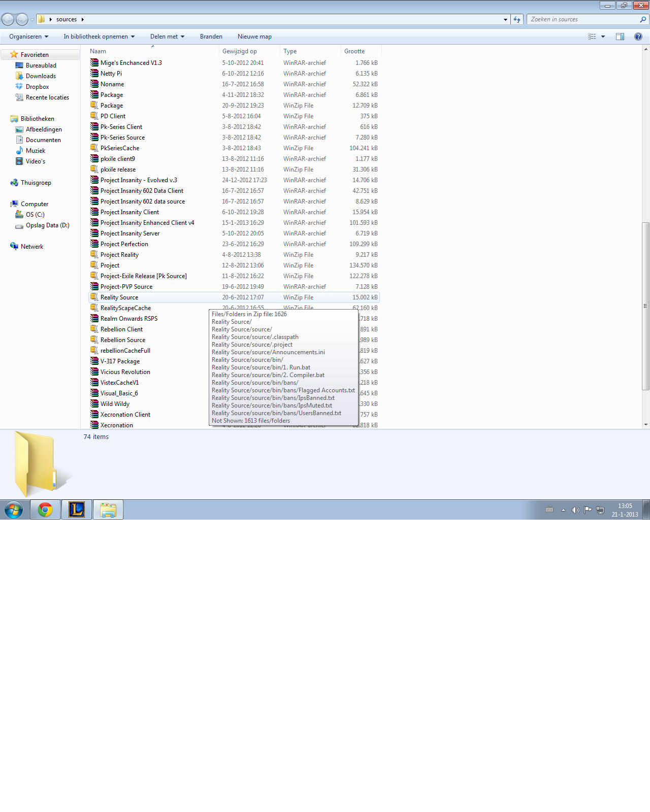Screen dimensions: 650x812
Task: Open the Documenten library
Action: pos(43,140)
